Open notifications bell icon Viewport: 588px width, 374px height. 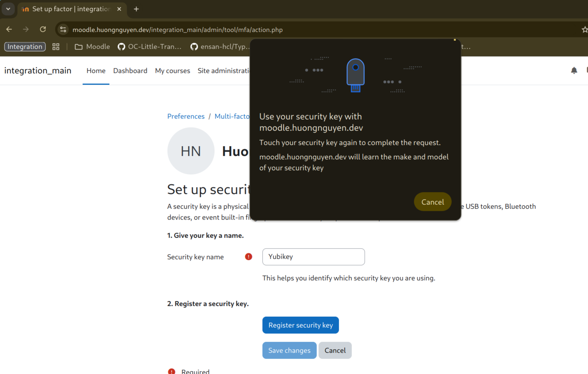[x=574, y=71]
